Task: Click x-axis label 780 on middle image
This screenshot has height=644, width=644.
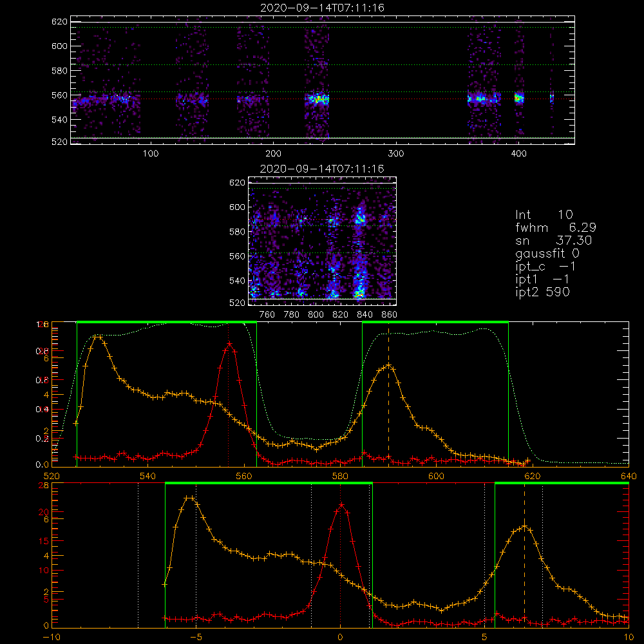Action: pos(292,315)
